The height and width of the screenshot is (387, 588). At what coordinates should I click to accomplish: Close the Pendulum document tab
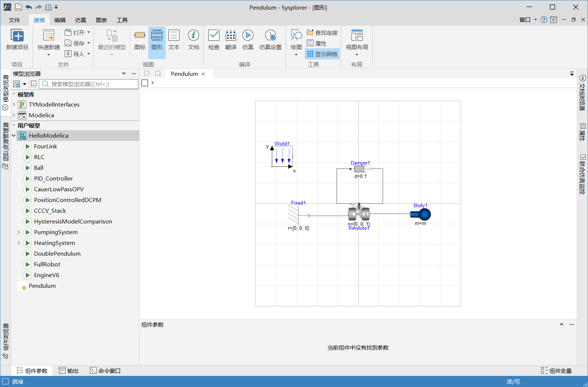pyautogui.click(x=203, y=74)
